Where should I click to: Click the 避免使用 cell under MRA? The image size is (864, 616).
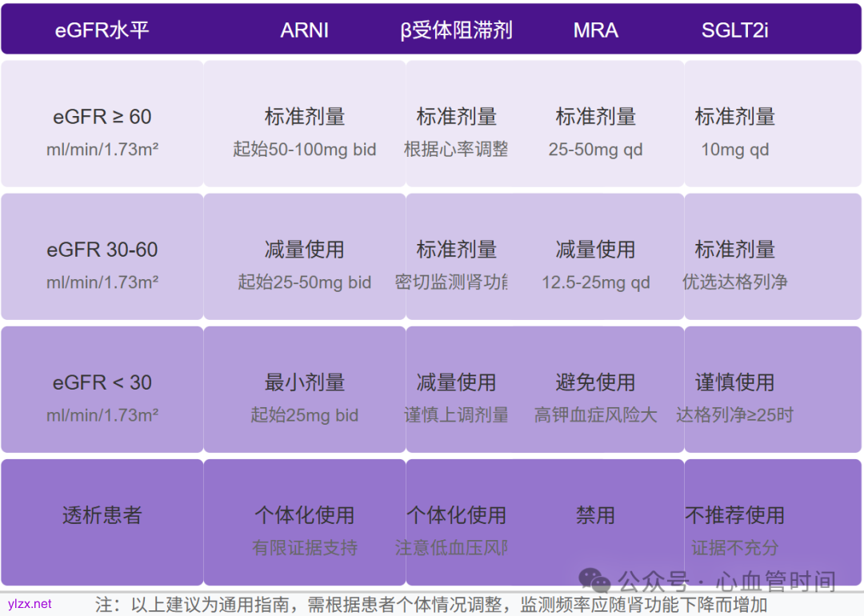pyautogui.click(x=595, y=382)
